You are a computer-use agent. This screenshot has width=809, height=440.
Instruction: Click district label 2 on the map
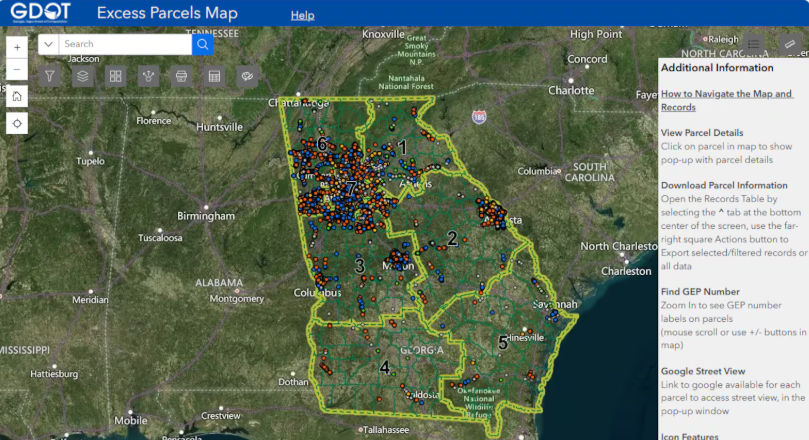click(452, 238)
